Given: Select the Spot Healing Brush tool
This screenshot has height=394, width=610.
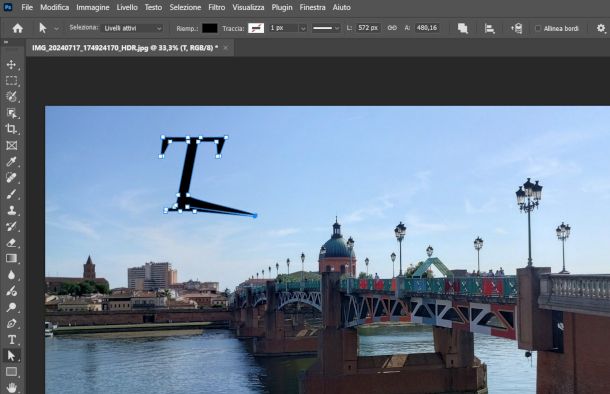Looking at the screenshot, I should (11, 178).
